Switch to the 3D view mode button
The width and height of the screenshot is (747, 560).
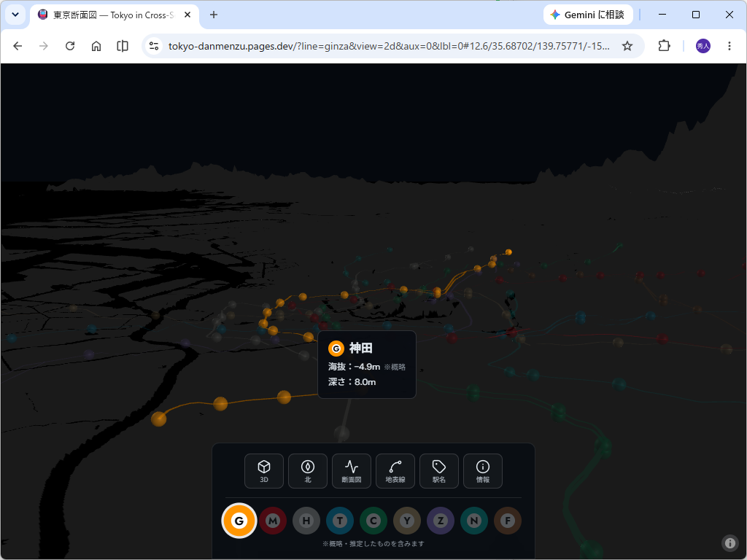264,471
